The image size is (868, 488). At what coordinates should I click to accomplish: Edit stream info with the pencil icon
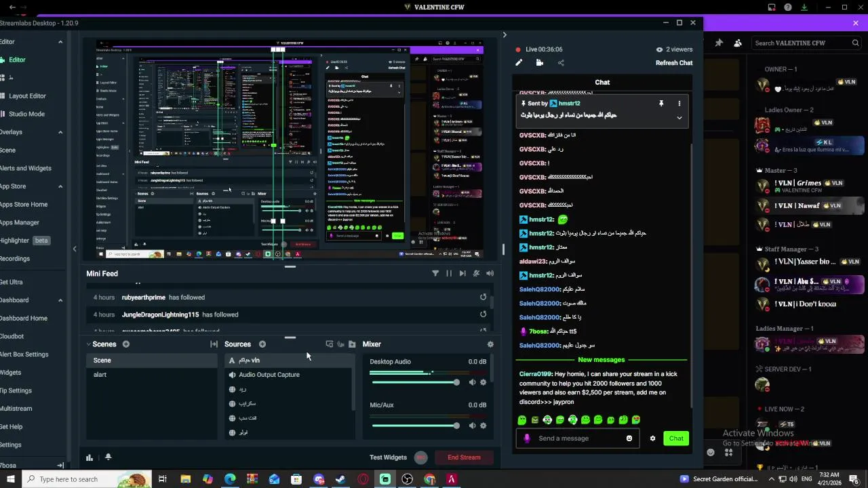tap(519, 62)
